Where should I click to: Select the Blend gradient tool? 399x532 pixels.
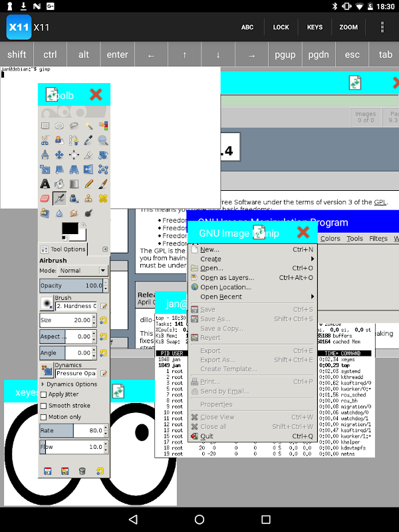pyautogui.click(x=74, y=184)
